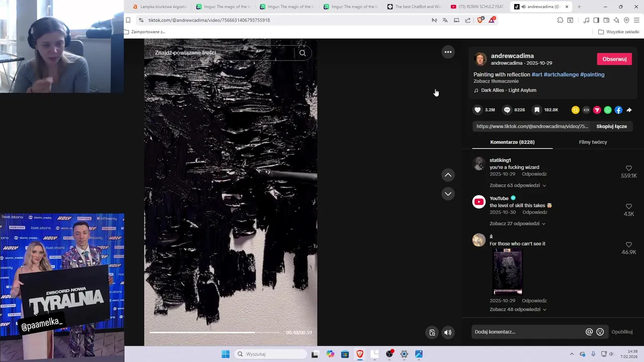Image resolution: width=644 pixels, height=362 pixels.
Task: Expand 'Zobacz 27 odpowiedzi' replies
Action: pos(517,224)
